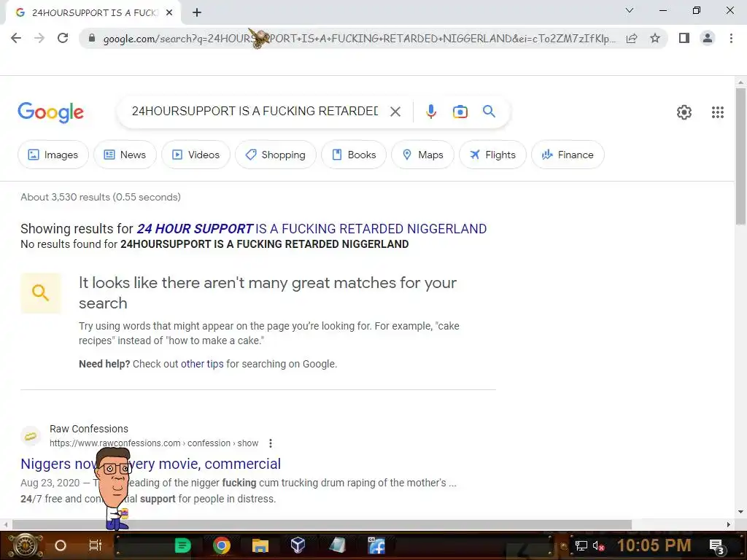The height and width of the screenshot is (560, 747).
Task: Select the Finance chip
Action: coord(568,155)
